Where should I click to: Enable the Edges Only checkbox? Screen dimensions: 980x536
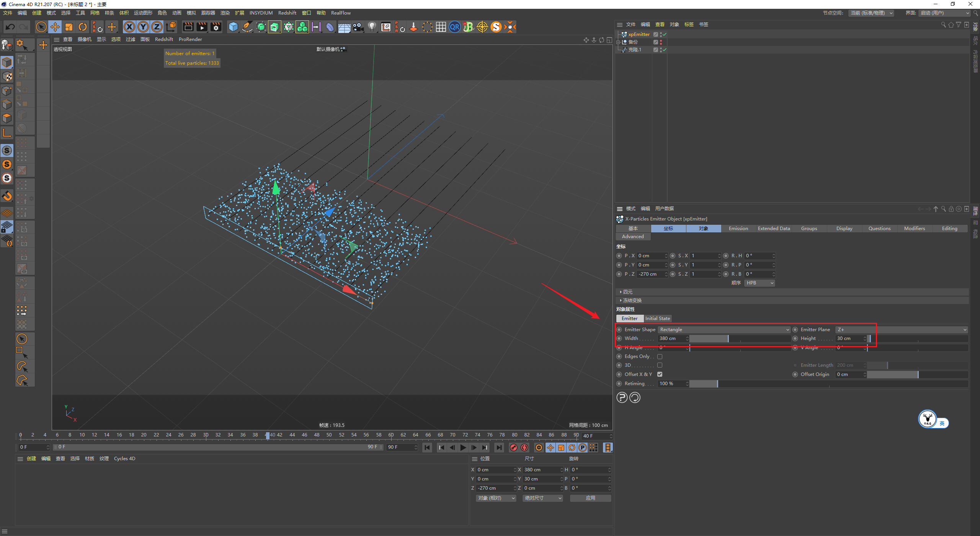660,356
